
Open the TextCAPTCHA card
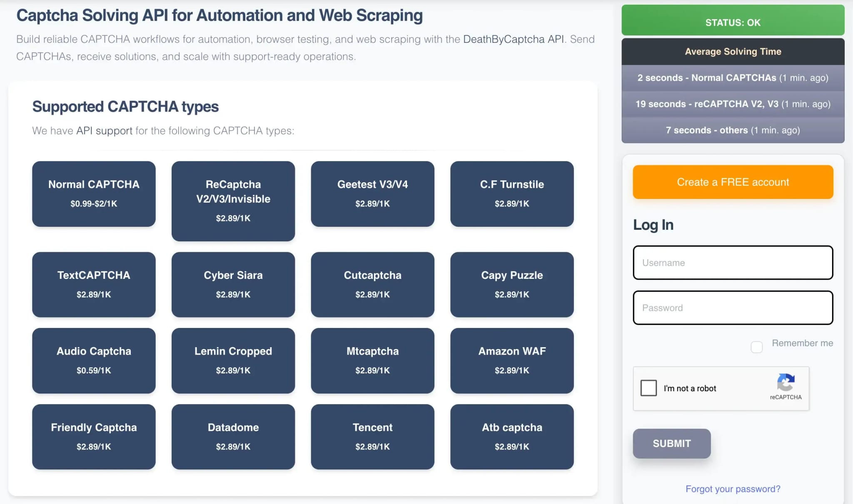pos(94,285)
